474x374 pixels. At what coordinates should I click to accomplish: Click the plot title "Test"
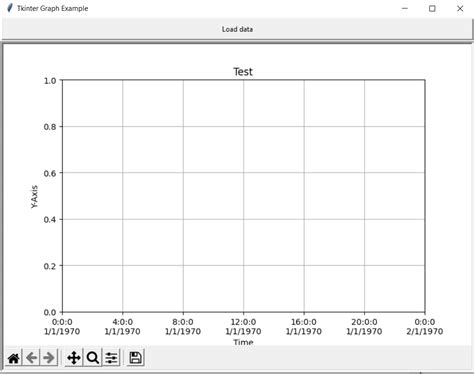click(x=243, y=72)
